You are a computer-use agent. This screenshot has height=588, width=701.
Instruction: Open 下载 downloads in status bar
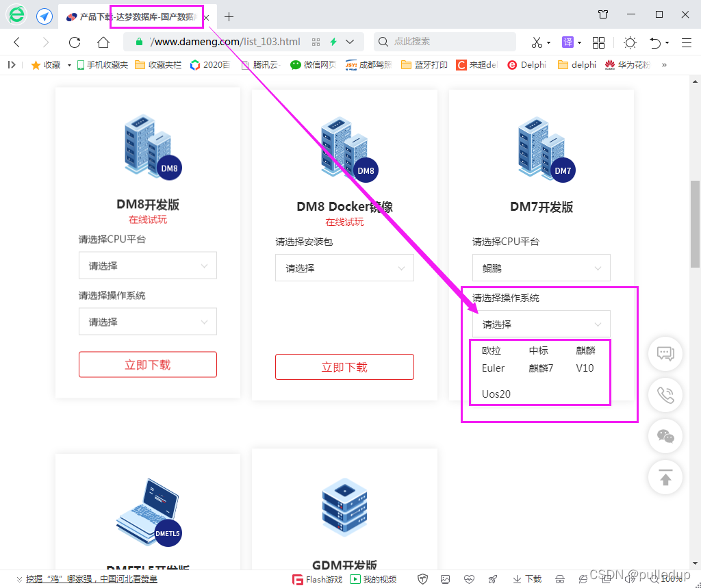(527, 580)
